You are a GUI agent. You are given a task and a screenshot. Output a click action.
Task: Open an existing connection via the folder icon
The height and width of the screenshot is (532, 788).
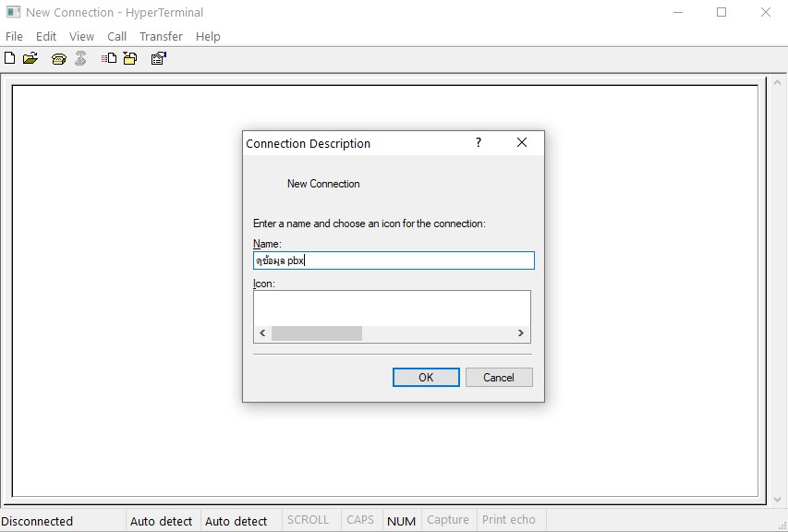pyautogui.click(x=29, y=57)
